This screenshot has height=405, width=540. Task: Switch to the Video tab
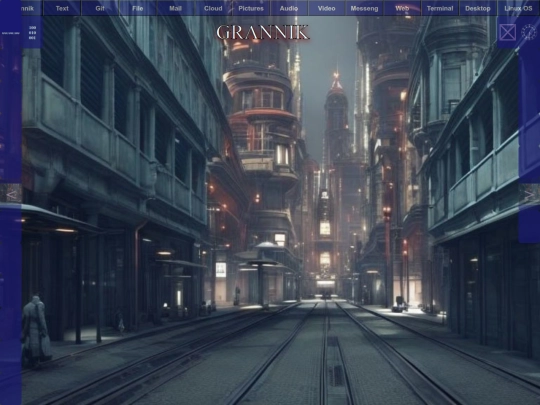[326, 8]
